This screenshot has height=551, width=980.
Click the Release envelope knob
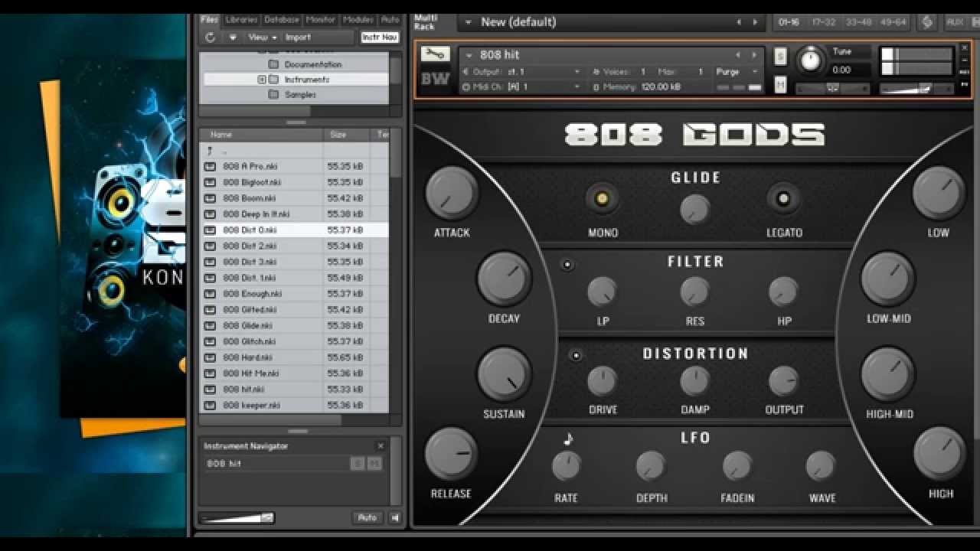(x=452, y=454)
